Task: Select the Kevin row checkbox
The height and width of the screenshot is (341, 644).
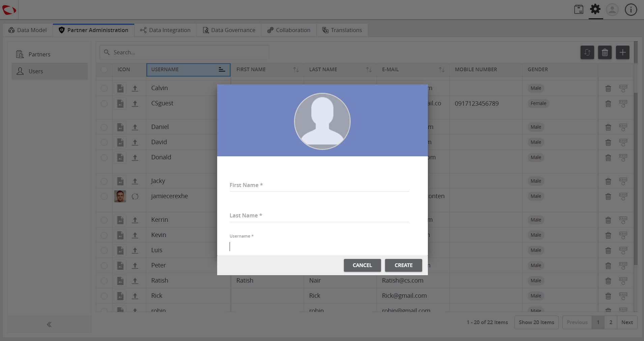Action: [104, 235]
